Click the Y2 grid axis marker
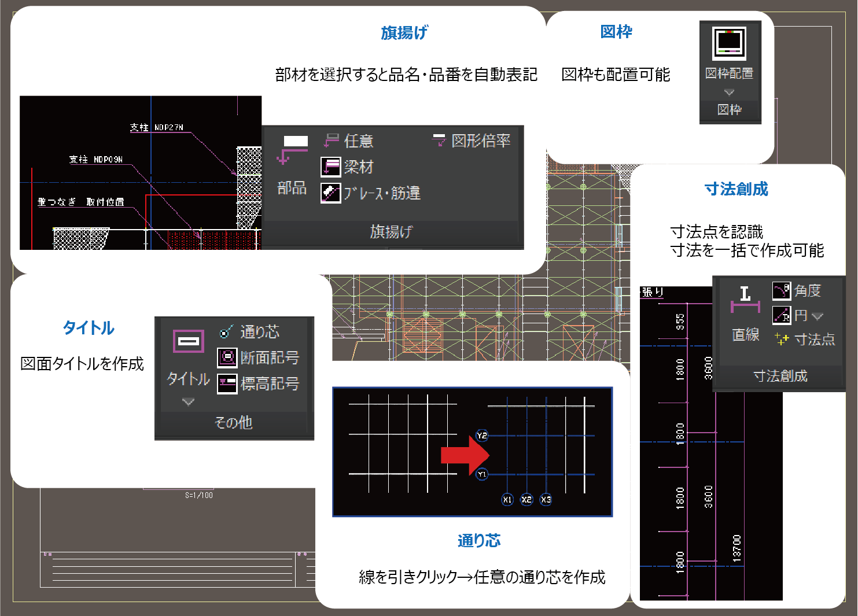Screen dimensions: 858x616 [481, 436]
